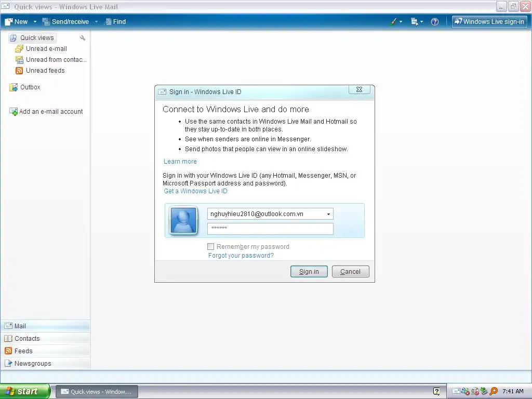This screenshot has height=399, width=532.
Task: Expand the Send/receive dropdown arrow
Action: (x=96, y=22)
